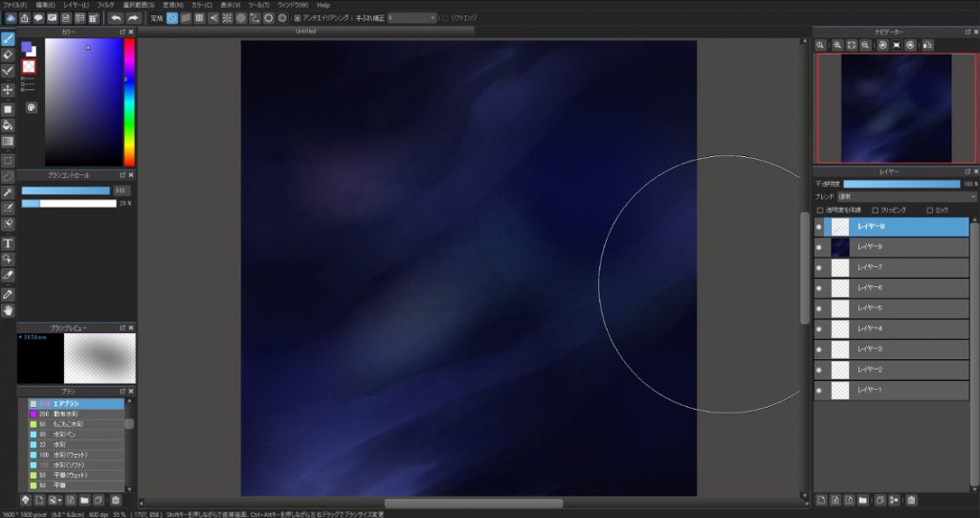Screen dimensions: 980x518
Task: Select the Gradient tool
Action: 8,142
